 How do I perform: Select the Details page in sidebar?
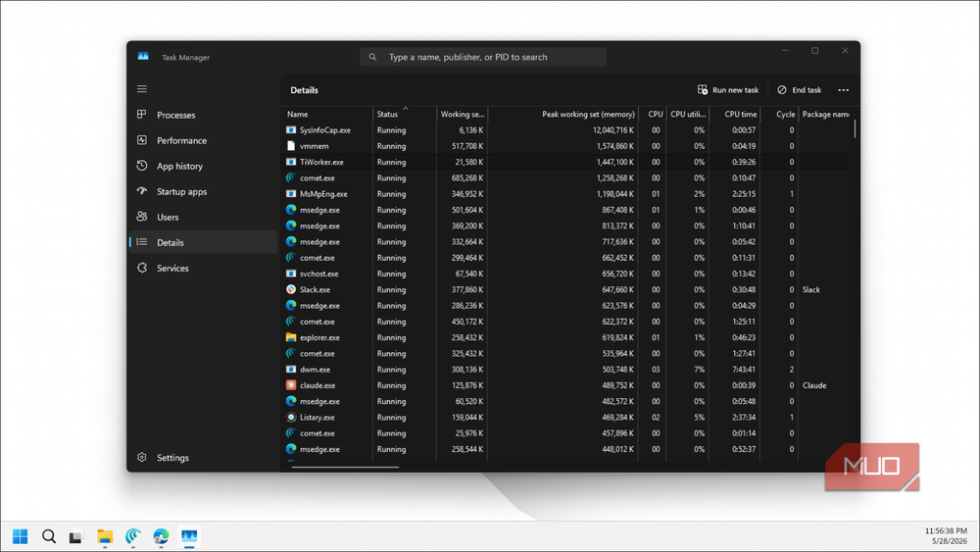pos(203,242)
